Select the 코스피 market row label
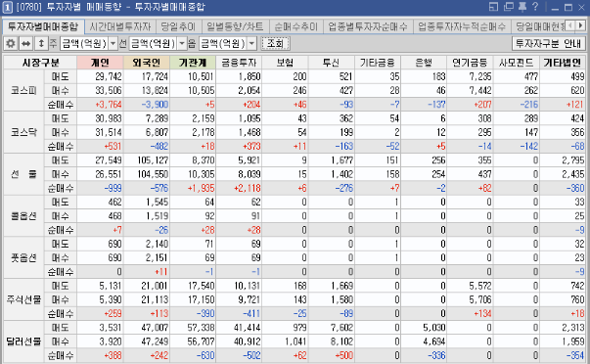This screenshot has height=364, width=590. [x=23, y=90]
